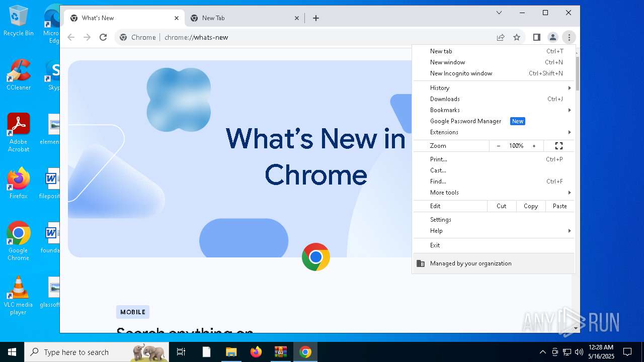Close the New Tab tab

(297, 18)
